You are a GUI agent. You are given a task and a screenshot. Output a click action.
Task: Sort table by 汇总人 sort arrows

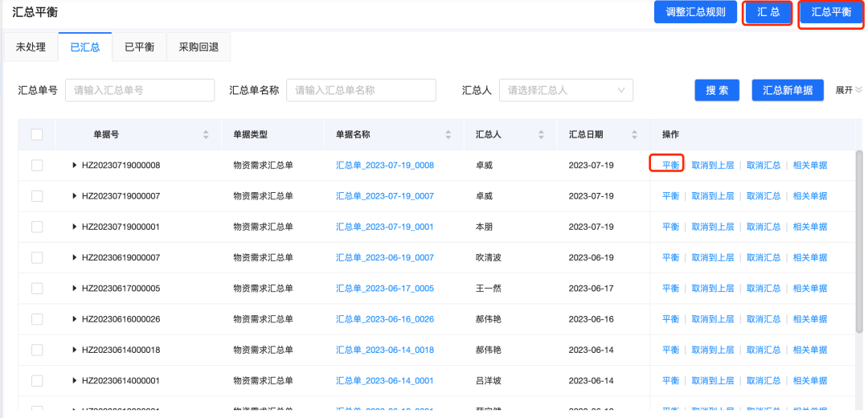[x=541, y=134]
